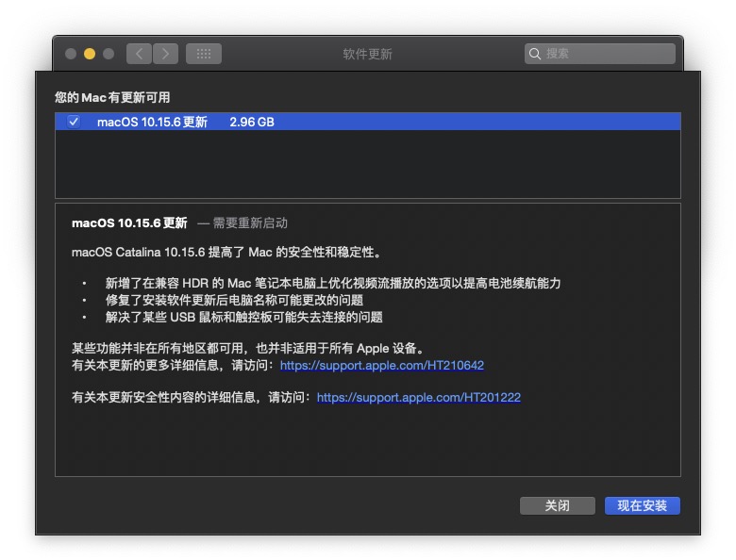This screenshot has height=560, width=736.
Task: Minimize the window with the yellow button
Action: click(90, 54)
